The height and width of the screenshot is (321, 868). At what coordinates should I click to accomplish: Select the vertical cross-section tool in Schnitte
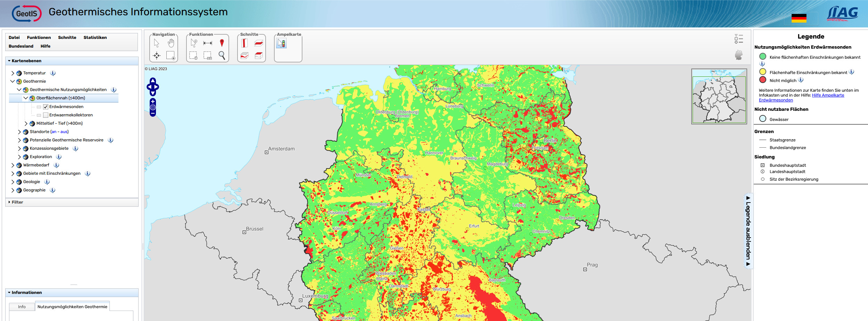point(244,43)
